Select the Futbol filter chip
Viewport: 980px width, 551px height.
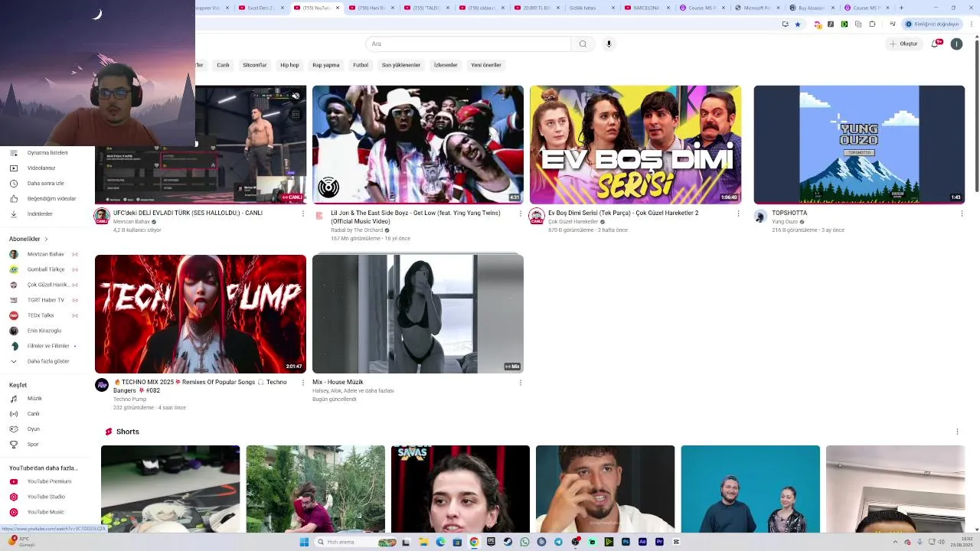361,65
